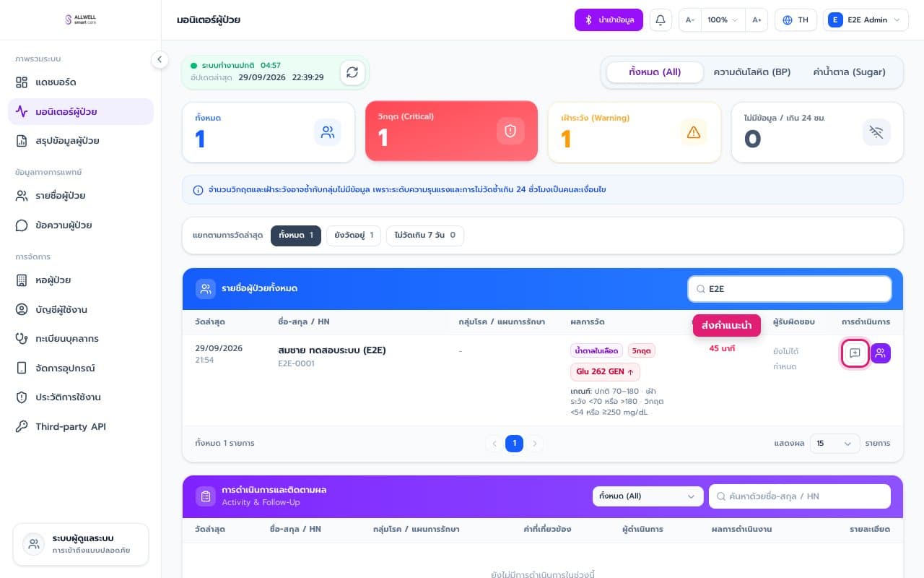Click the patient search field containing E2E
Viewport: 924px width, 578px height.
[x=790, y=289]
